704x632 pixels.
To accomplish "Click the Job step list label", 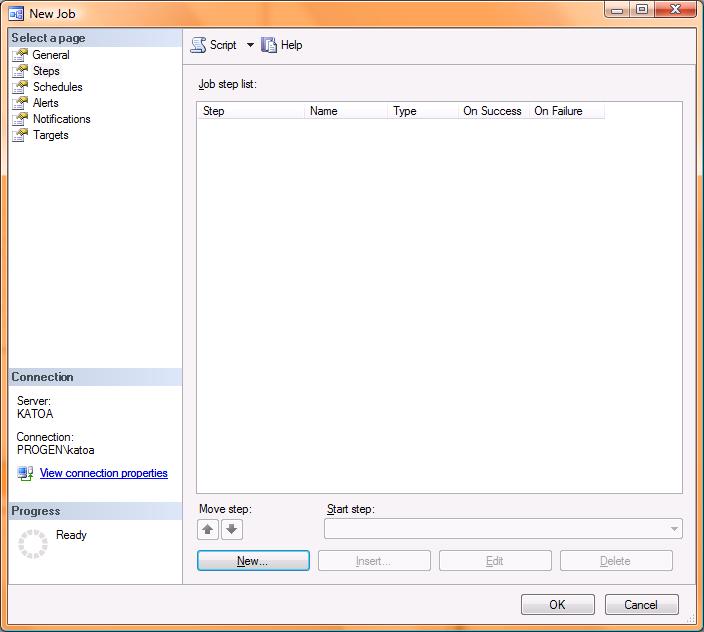I will coord(227,84).
